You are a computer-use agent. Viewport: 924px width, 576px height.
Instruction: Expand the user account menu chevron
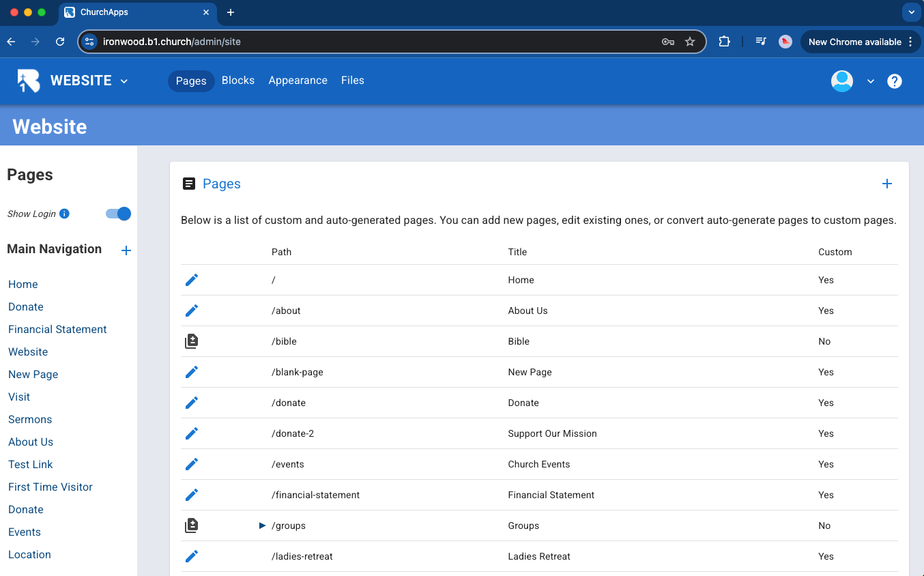(x=870, y=81)
